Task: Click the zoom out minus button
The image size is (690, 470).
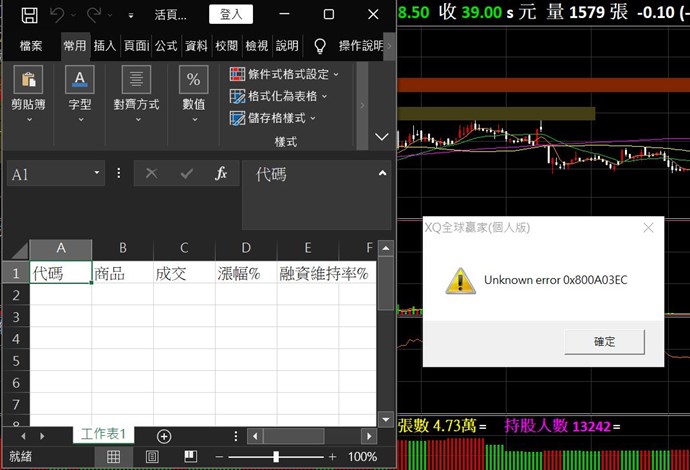Action: (x=219, y=457)
